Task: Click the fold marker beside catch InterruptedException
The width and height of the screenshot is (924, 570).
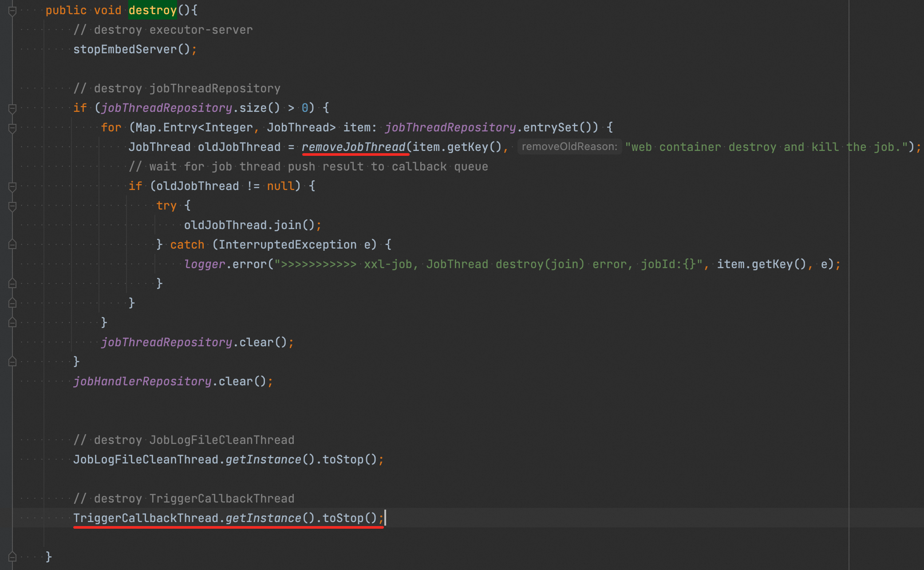Action: (x=12, y=245)
